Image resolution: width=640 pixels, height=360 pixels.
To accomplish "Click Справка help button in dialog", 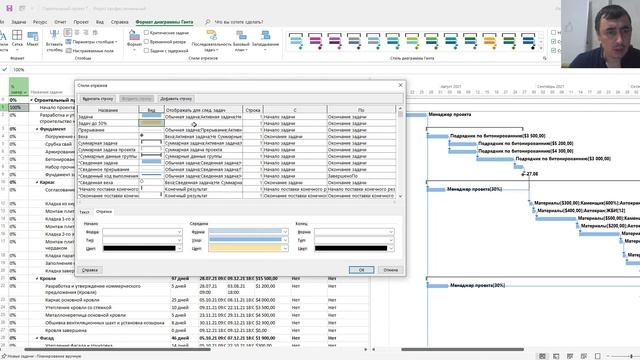I will 90,270.
